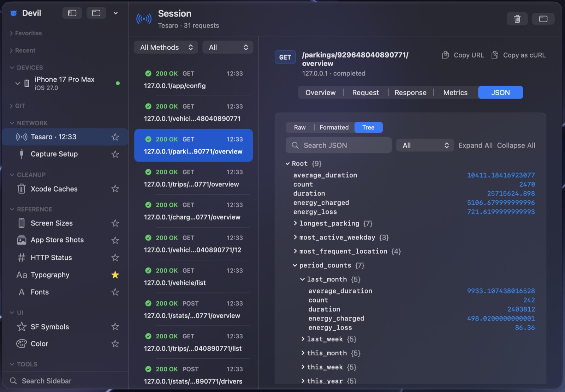Screen dimensions: 565x392
Task: Open SF Symbols star icon
Action: (22, 326)
